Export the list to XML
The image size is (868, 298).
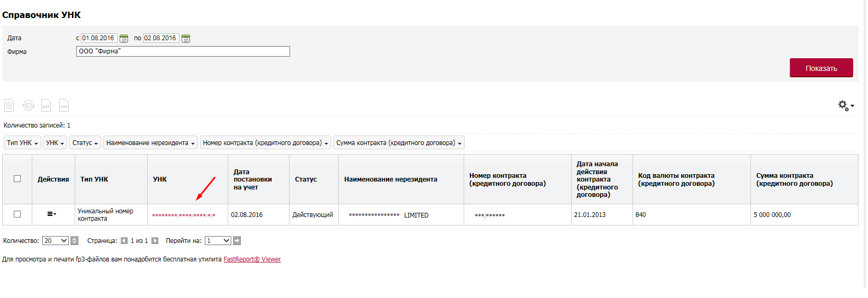point(64,105)
